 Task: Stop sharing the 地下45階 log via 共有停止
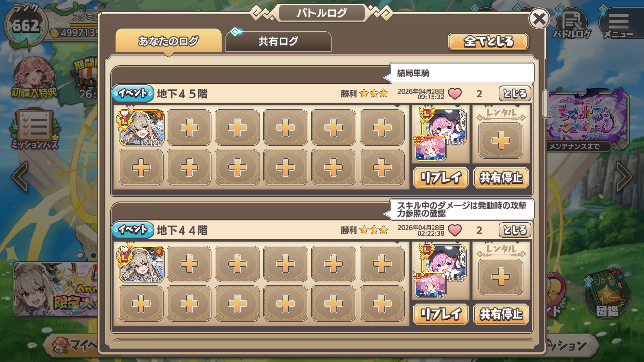pyautogui.click(x=501, y=178)
